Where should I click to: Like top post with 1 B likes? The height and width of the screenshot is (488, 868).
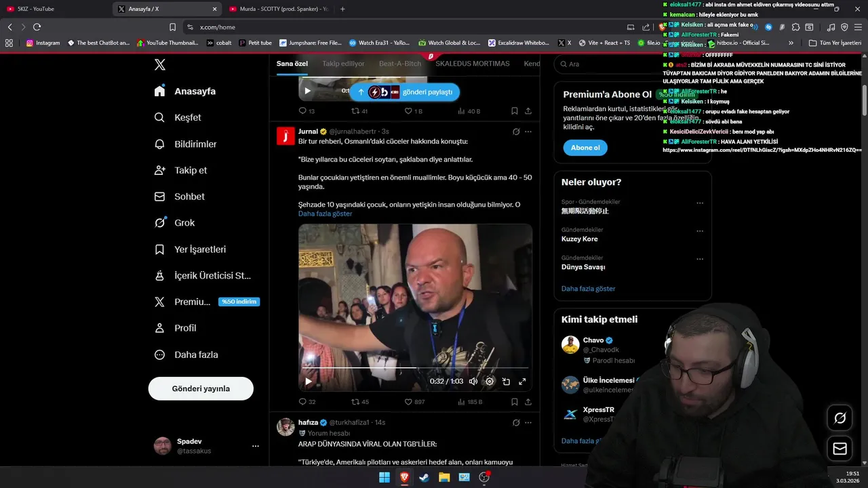pyautogui.click(x=414, y=110)
